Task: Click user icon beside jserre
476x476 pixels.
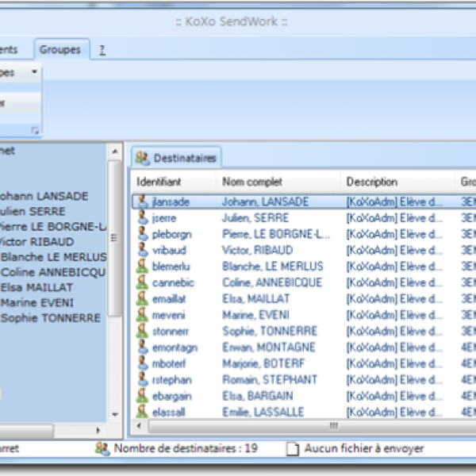Action: coord(142,218)
